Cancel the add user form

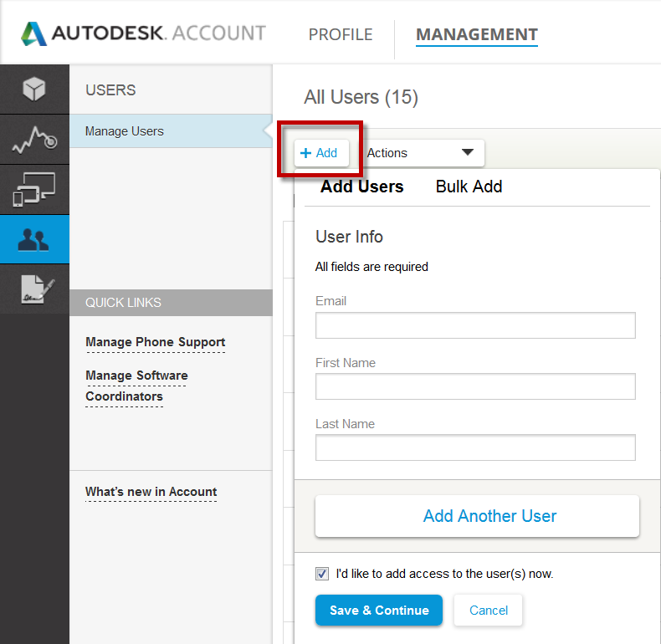click(x=488, y=610)
